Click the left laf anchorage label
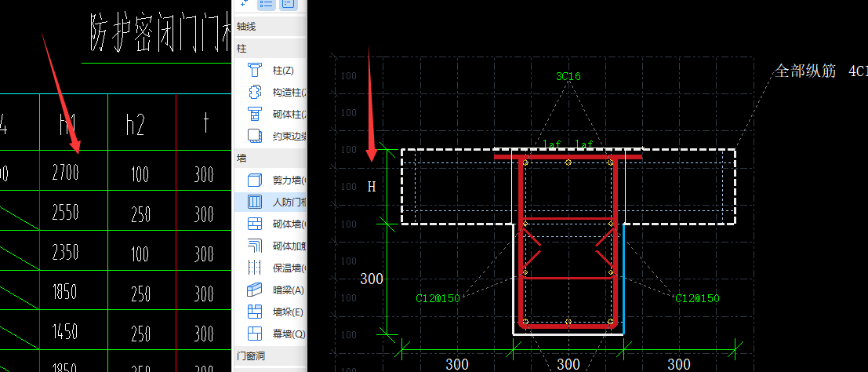The image size is (868, 372). point(552,144)
